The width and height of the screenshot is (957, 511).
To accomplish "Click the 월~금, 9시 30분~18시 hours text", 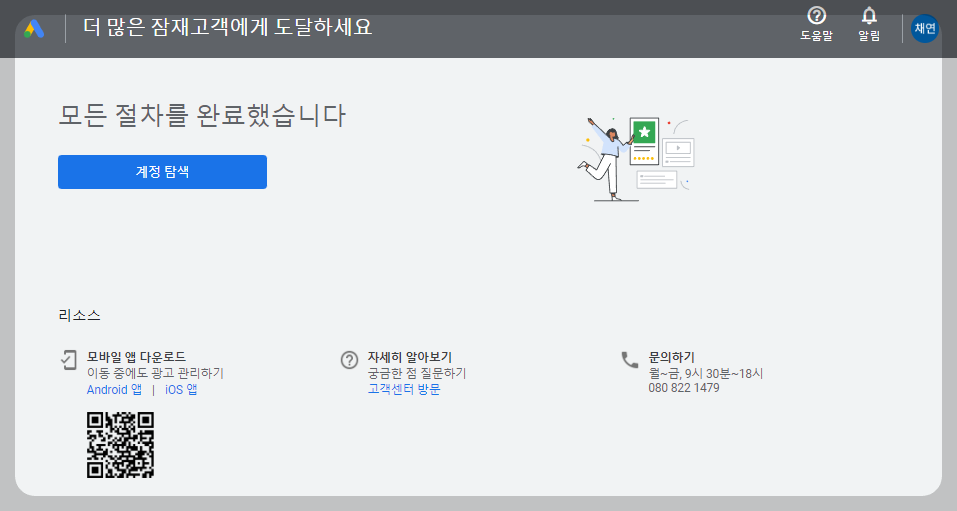I will pyautogui.click(x=706, y=373).
